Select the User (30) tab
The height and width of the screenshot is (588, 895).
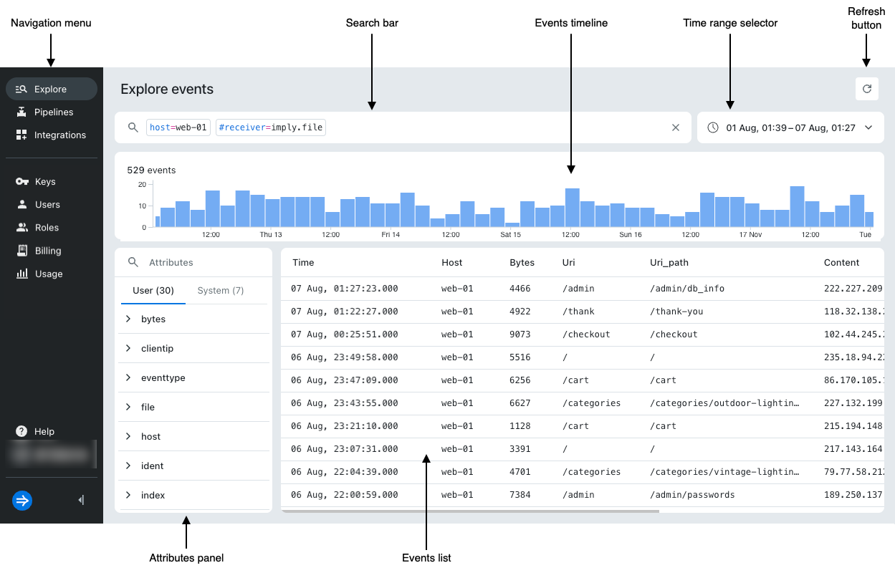point(153,290)
